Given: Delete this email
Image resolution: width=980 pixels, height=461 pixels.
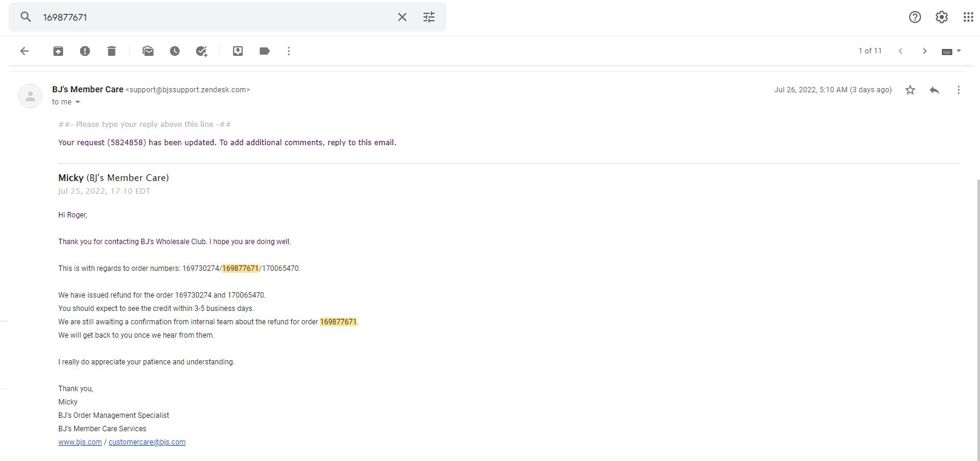Looking at the screenshot, I should pos(112,51).
